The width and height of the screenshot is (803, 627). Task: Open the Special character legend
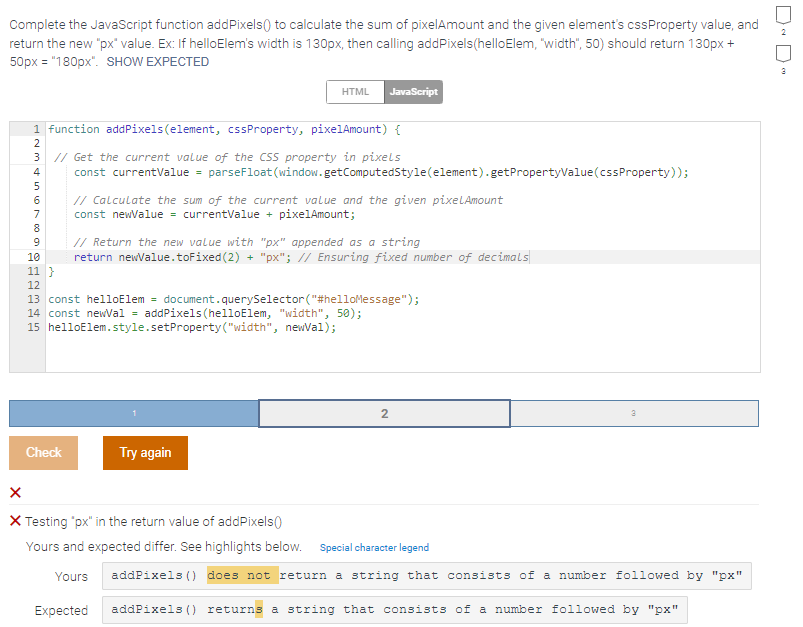[x=377, y=547]
